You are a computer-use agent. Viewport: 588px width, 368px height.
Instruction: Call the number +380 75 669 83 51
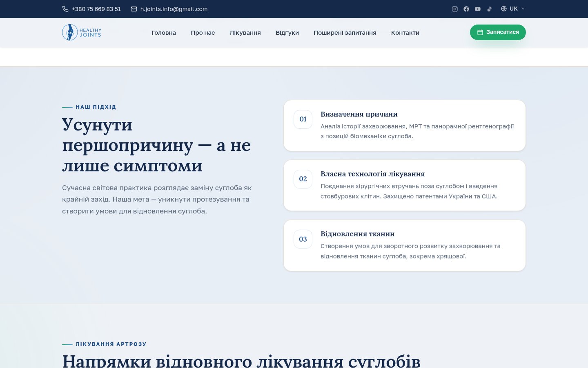click(x=96, y=9)
